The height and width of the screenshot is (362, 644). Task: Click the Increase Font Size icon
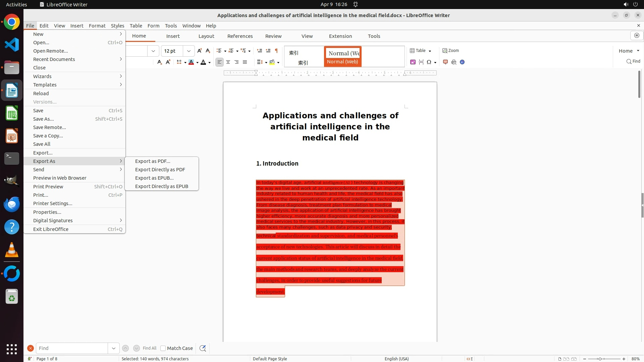(x=200, y=51)
